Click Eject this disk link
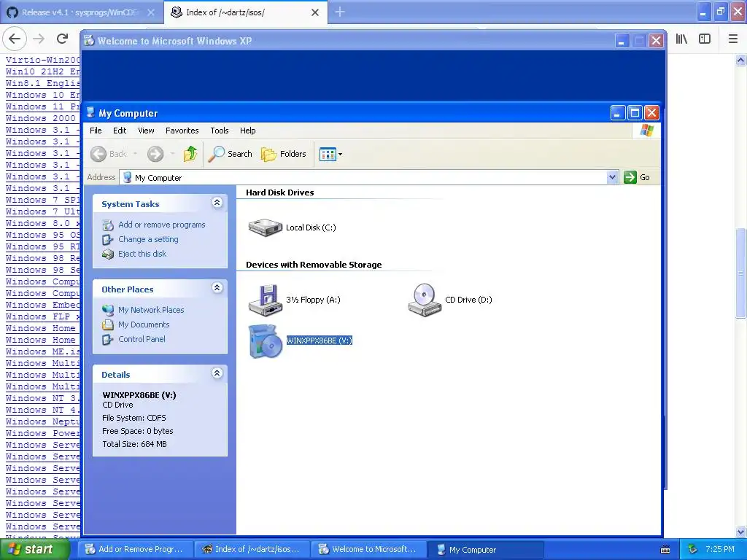 click(x=142, y=254)
